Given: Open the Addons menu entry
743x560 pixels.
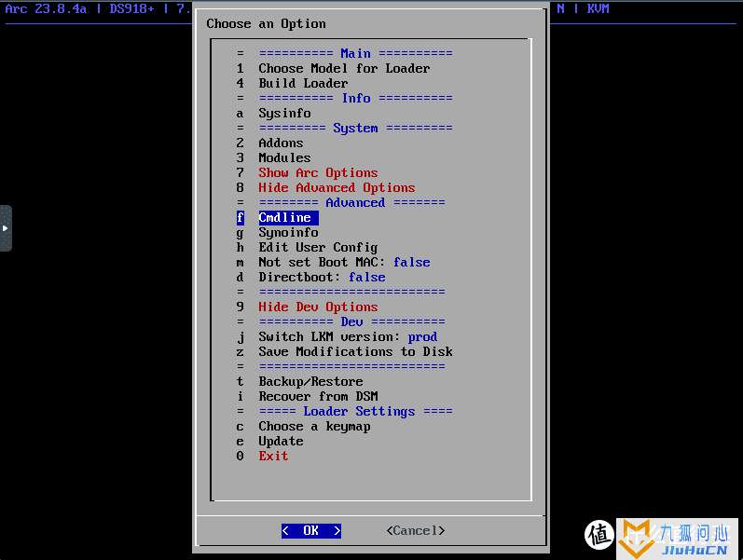Looking at the screenshot, I should coord(281,143).
